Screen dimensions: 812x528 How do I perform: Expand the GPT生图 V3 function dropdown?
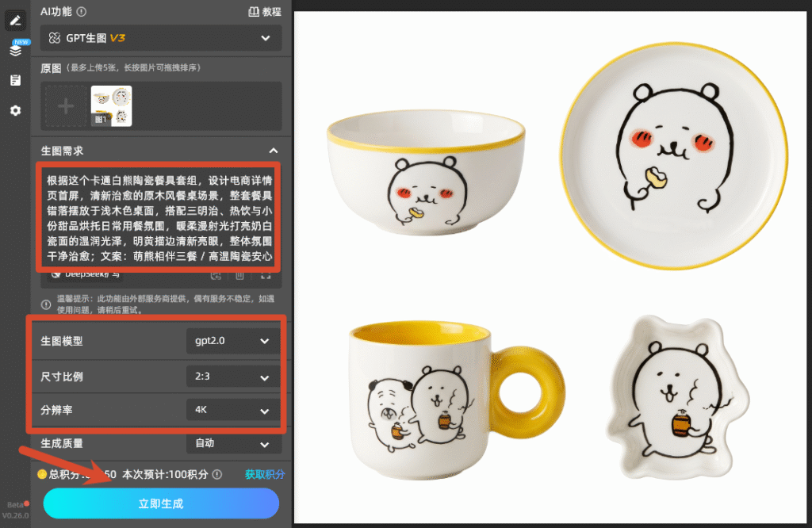click(x=161, y=38)
